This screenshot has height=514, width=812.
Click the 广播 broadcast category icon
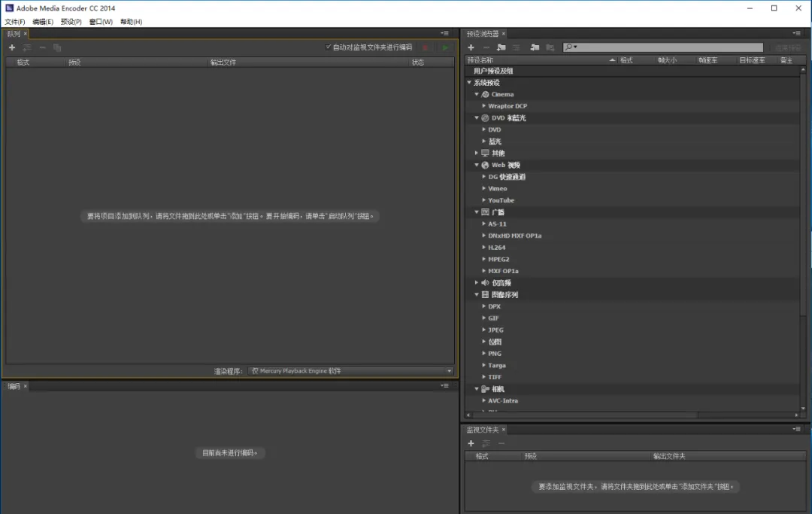[x=485, y=212]
